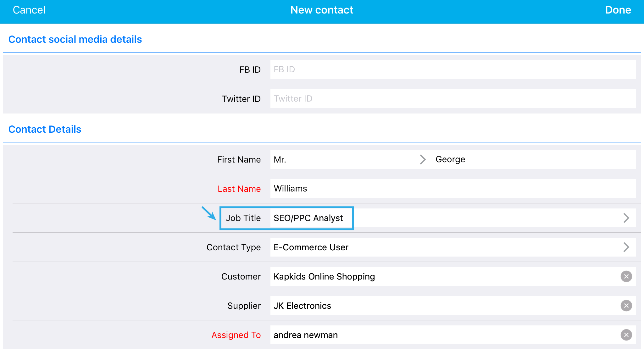This screenshot has height=349, width=644.
Task: Clear the Customer field with X icon
Action: tap(626, 276)
